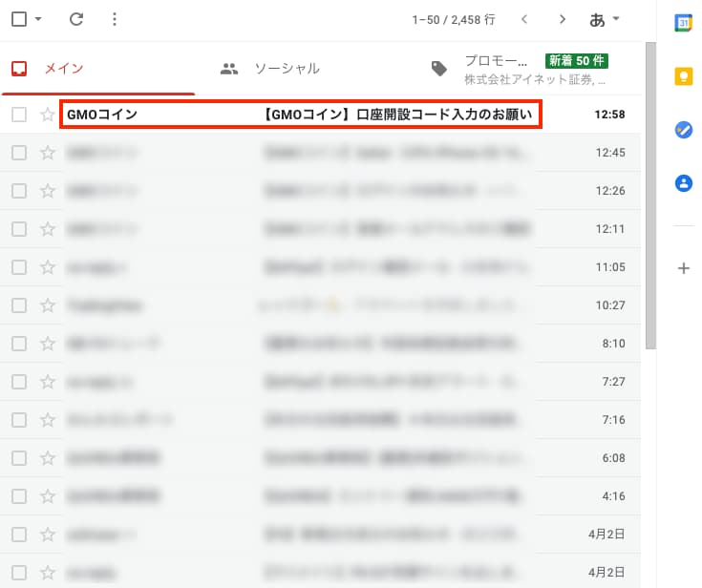Open the あ input tools dropdown
Viewport: 702px width, 588px height.
tap(604, 19)
